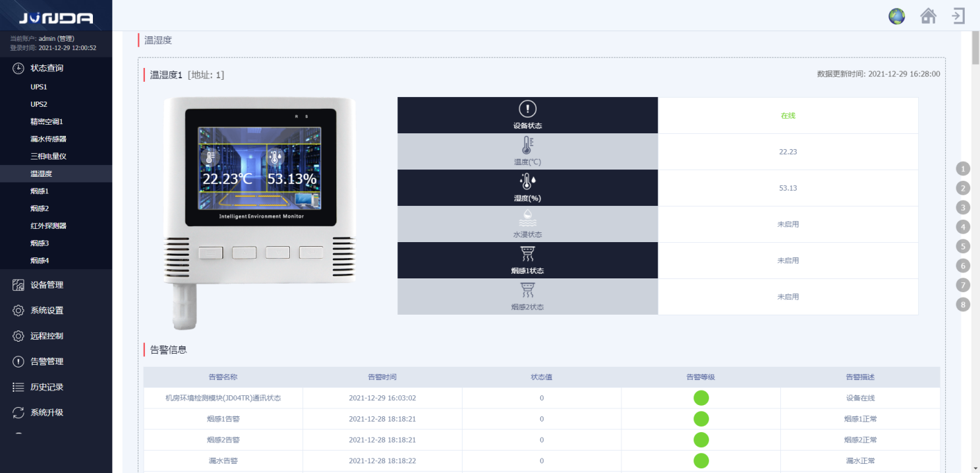Open the 历史记录 menu
The image size is (980, 473).
point(56,387)
